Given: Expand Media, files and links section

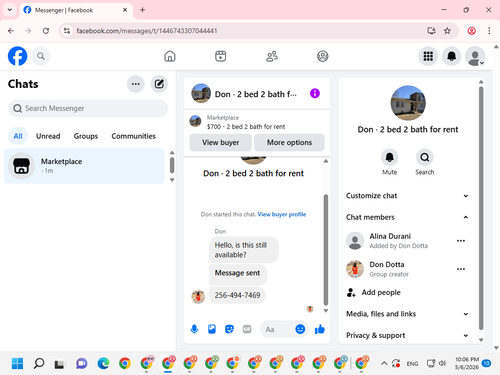Looking at the screenshot, I should point(407,314).
